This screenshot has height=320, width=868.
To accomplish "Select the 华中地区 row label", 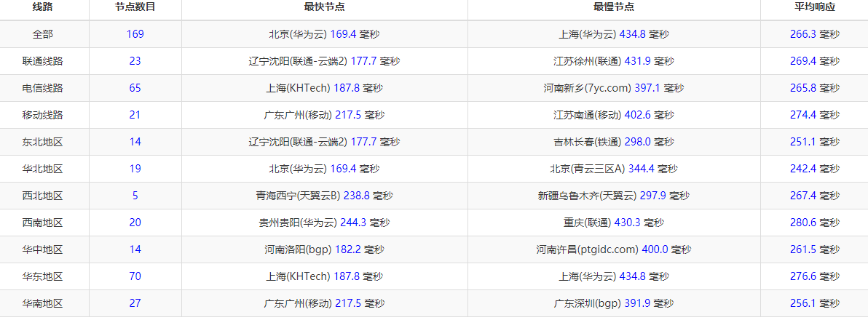I will (43, 249).
